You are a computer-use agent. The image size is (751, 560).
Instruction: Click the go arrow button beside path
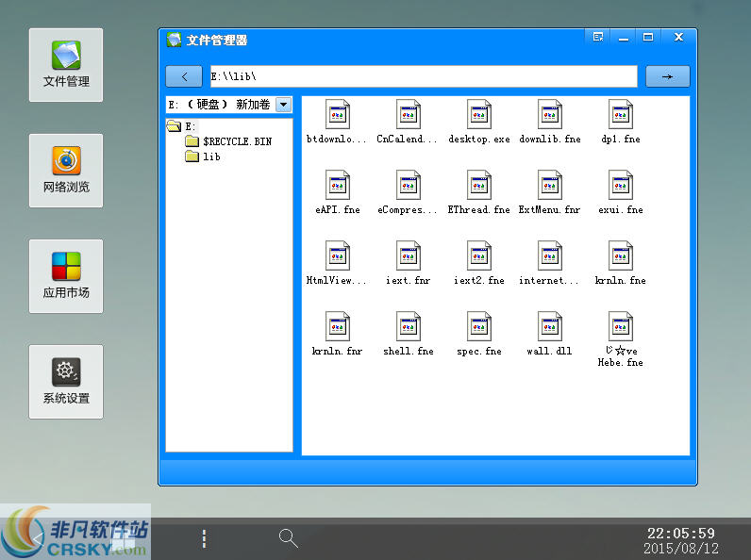tap(668, 76)
